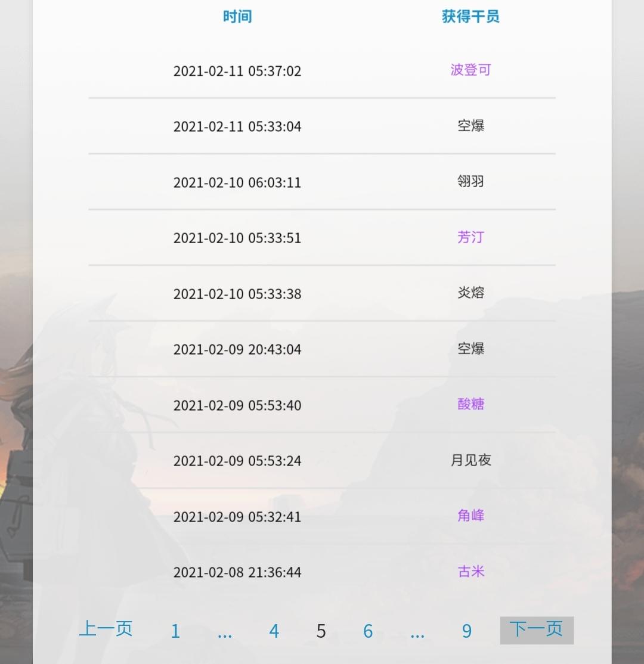Go to the next page via 下一页
Screen dimensions: 644x664
point(537,629)
